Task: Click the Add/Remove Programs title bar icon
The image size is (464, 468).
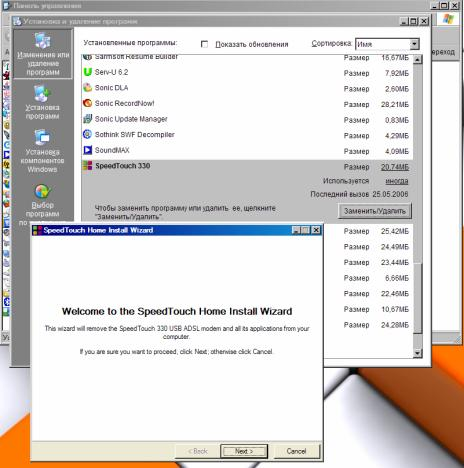Action: 17,22
